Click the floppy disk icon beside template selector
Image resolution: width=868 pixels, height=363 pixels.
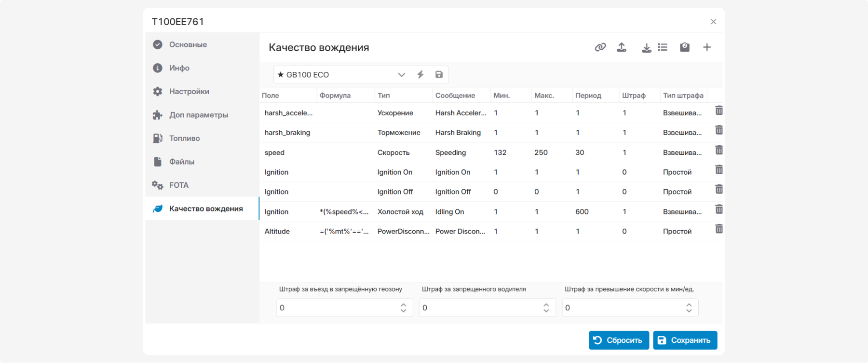(x=439, y=74)
